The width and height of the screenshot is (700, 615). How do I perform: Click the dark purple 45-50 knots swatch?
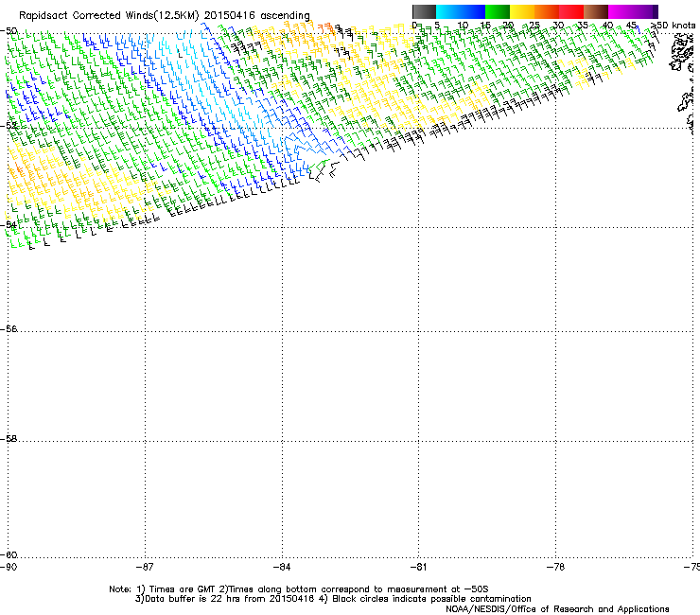click(645, 11)
